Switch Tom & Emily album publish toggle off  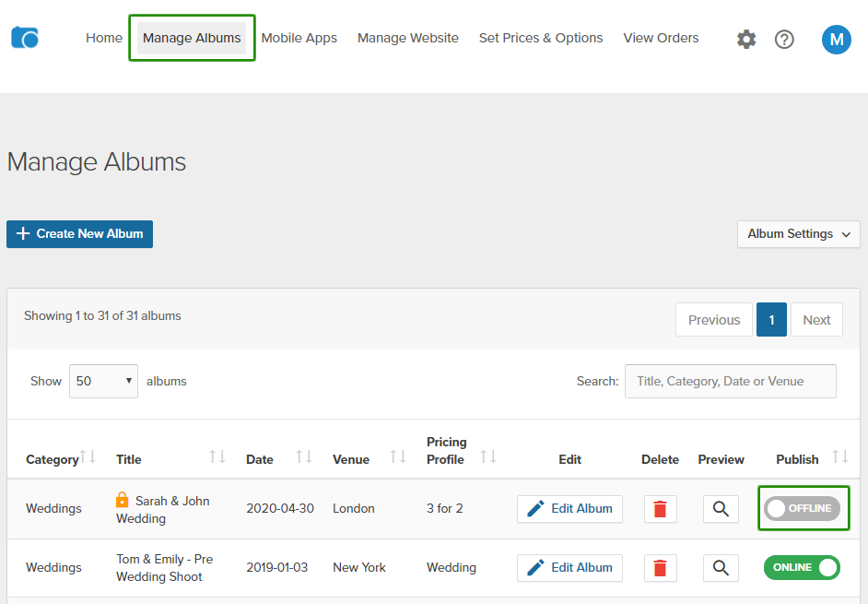(802, 567)
